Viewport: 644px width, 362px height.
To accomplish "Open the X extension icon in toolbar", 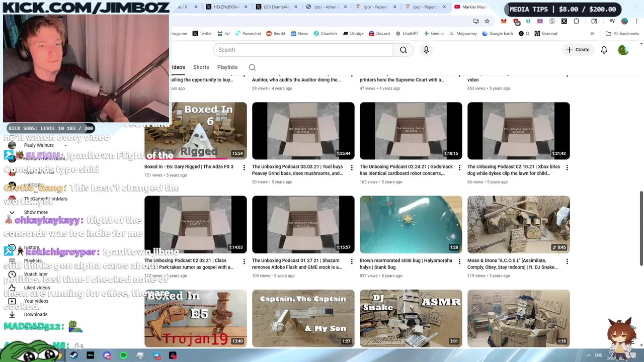I will click(564, 21).
